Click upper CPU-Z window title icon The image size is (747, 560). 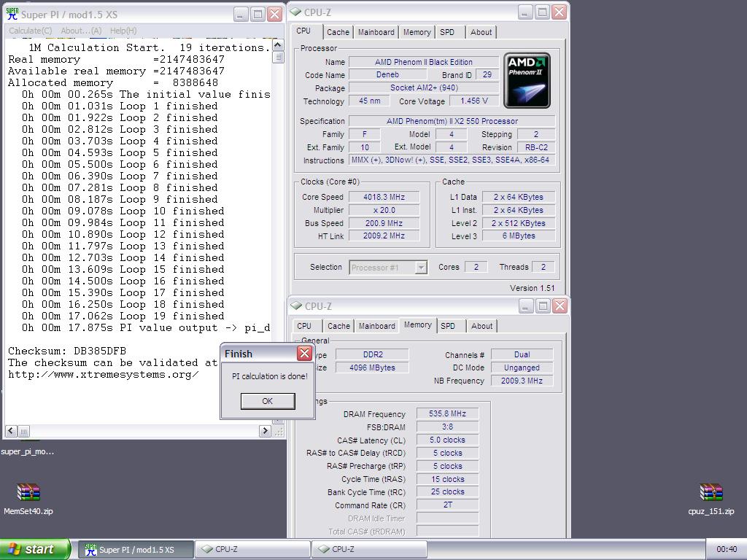(296, 12)
